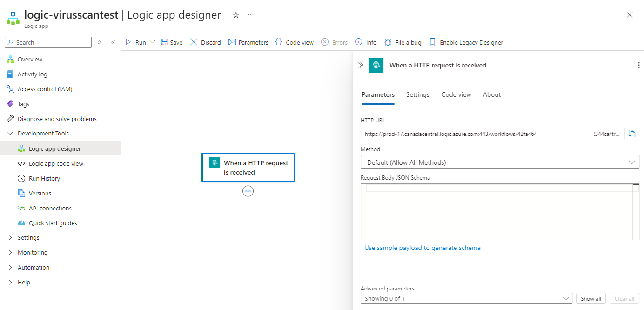Save the logic app workflow
This screenshot has width=644, height=310.
pyautogui.click(x=172, y=42)
